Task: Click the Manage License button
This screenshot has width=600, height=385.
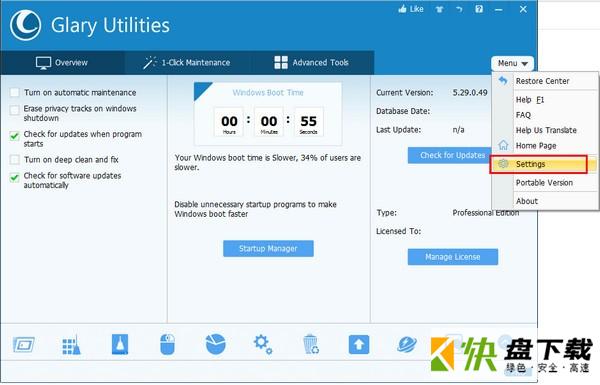Action: click(x=453, y=257)
